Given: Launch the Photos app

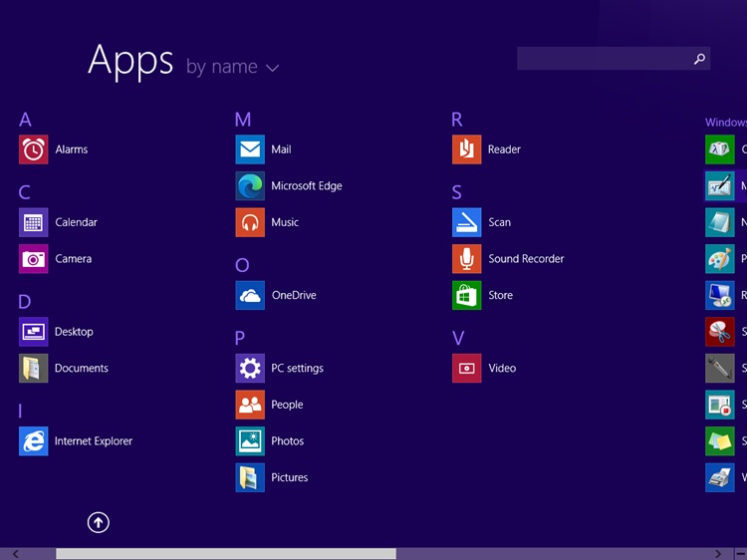Looking at the screenshot, I should 250,440.
